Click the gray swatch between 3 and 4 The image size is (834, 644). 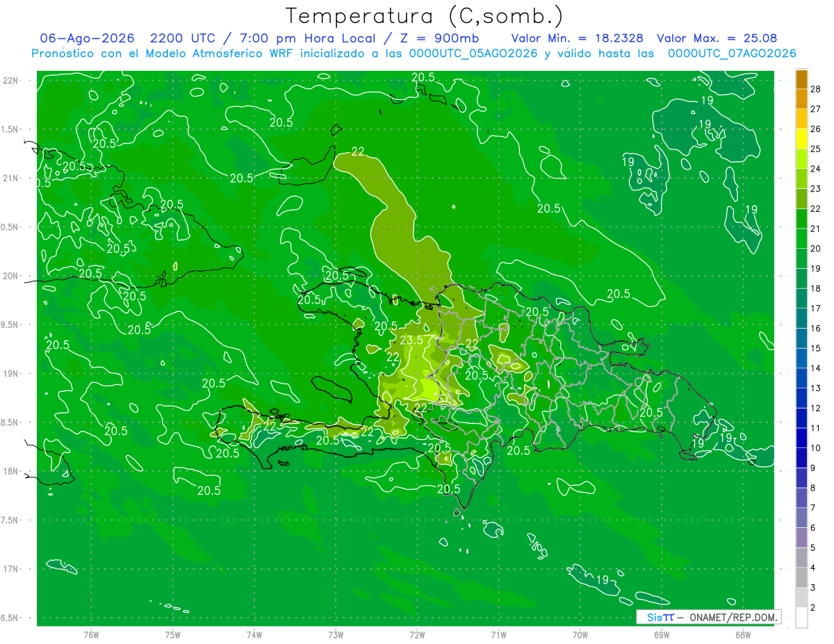(801, 578)
